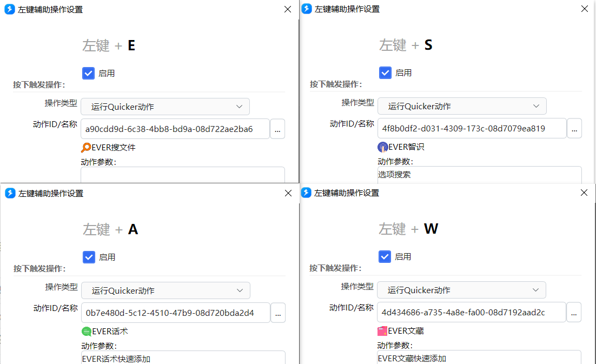Click the Quicker logo in the 左键 + W window
Image resolution: width=596 pixels, height=364 pixels.
pyautogui.click(x=306, y=193)
